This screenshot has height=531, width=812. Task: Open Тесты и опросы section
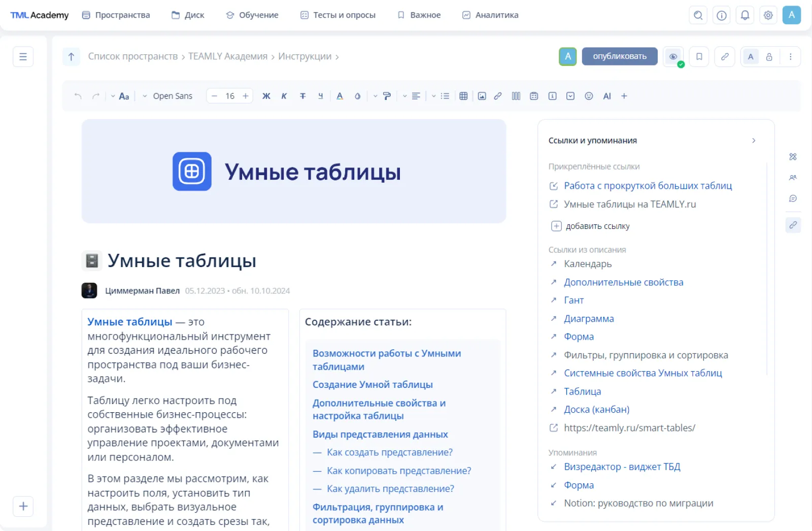pos(338,15)
